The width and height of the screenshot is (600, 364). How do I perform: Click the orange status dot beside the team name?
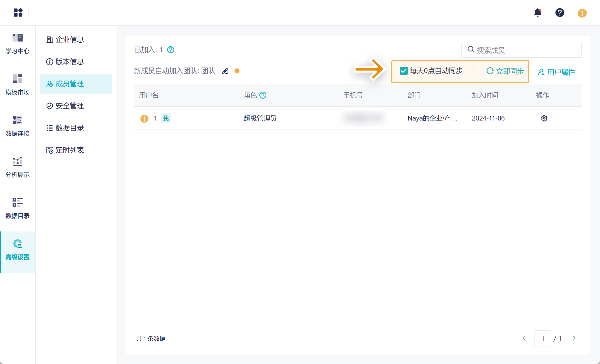click(237, 71)
